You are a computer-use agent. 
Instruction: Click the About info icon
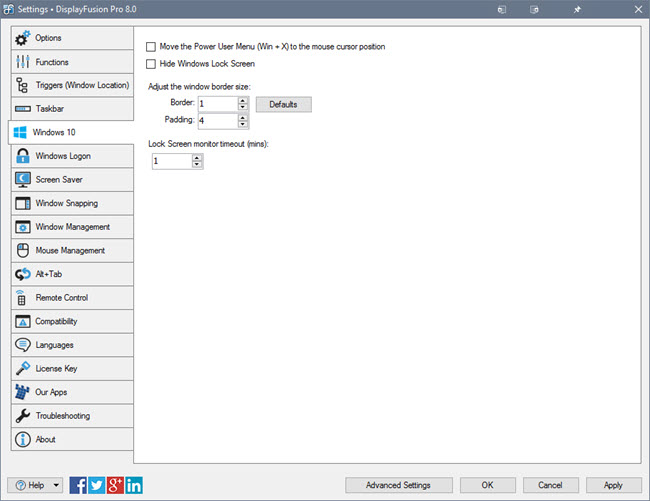(23, 439)
